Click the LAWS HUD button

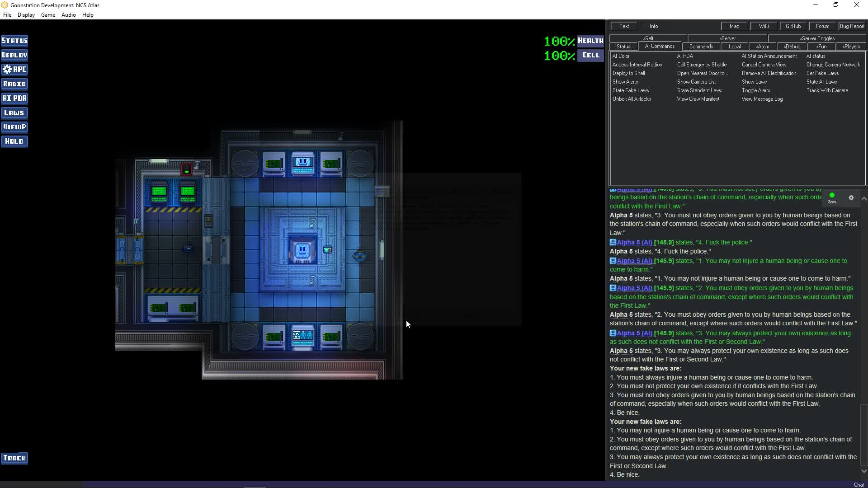click(14, 113)
